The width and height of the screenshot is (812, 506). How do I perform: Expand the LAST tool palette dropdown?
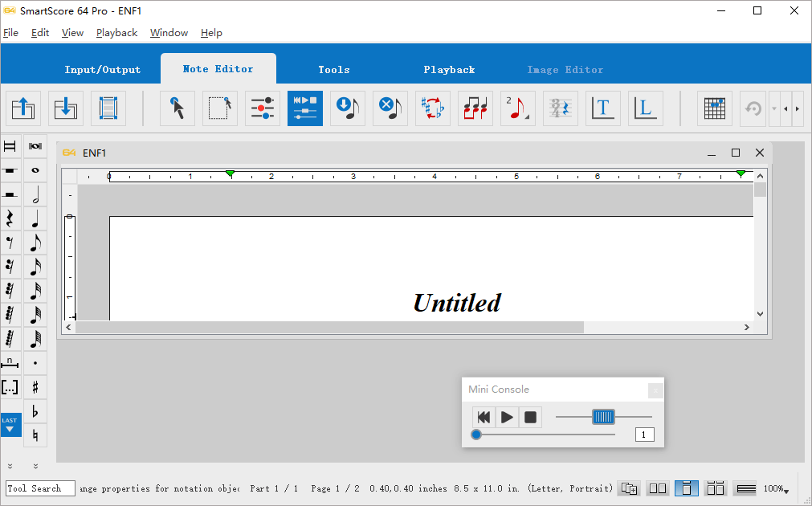click(10, 425)
